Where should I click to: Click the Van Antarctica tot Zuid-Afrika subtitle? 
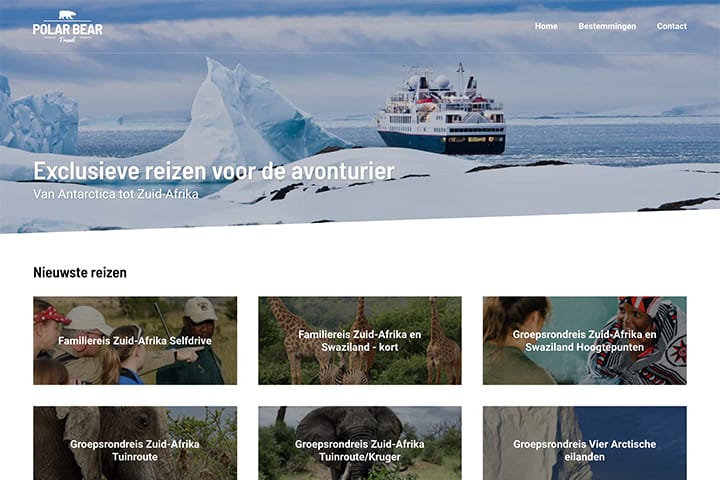(x=116, y=194)
